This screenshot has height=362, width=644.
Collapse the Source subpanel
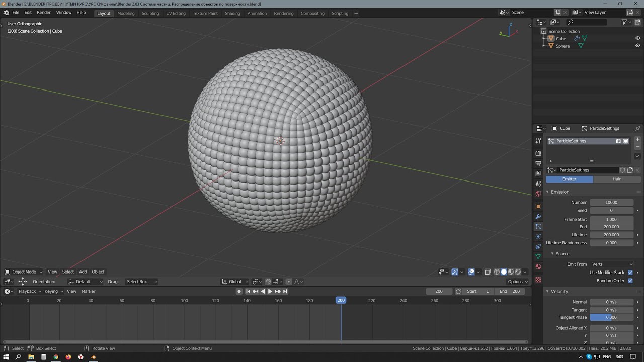tap(562, 254)
